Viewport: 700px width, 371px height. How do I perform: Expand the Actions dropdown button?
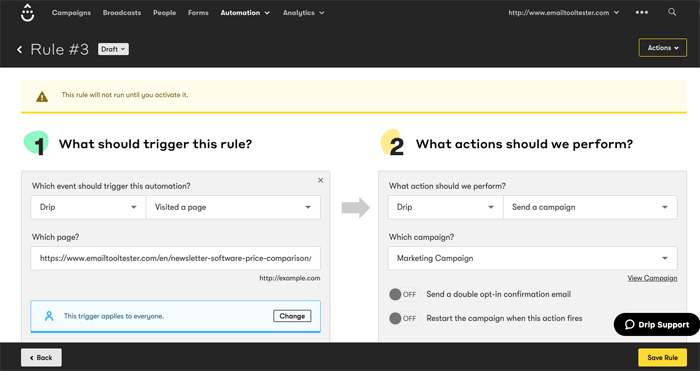(x=662, y=48)
